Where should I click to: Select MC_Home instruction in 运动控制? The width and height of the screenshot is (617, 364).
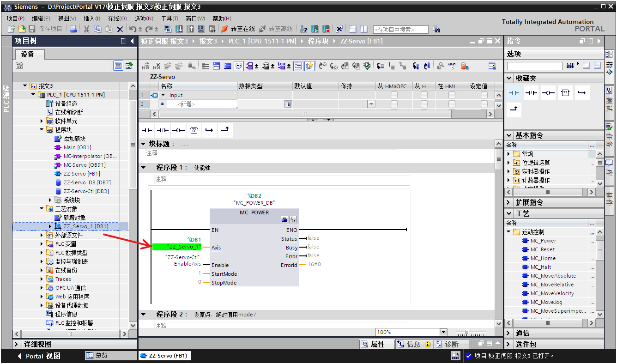(543, 258)
